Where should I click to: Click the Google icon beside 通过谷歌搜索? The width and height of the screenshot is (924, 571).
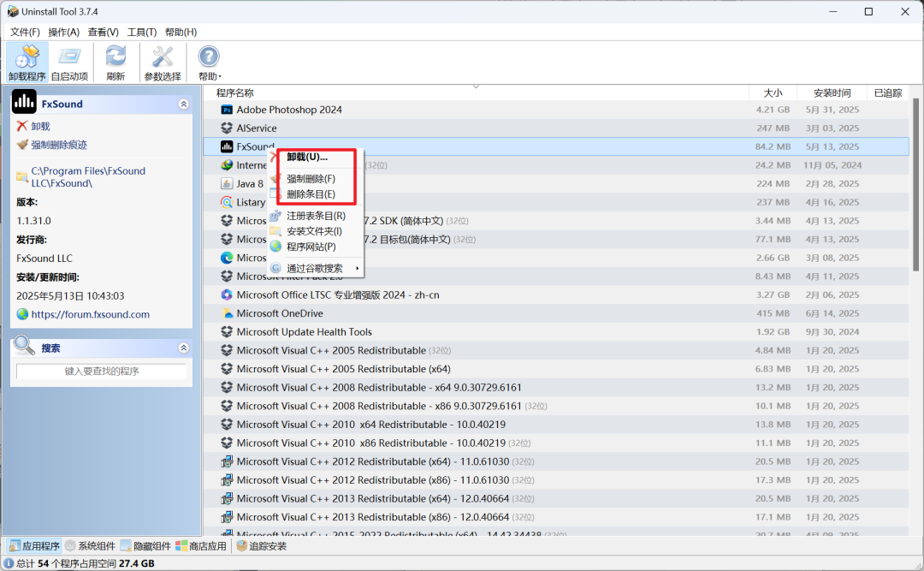click(275, 268)
